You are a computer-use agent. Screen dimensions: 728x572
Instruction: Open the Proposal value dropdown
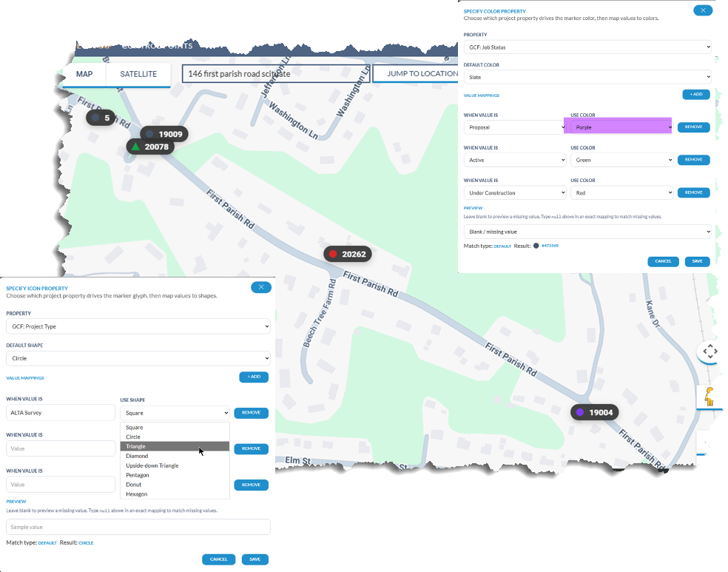coord(514,127)
